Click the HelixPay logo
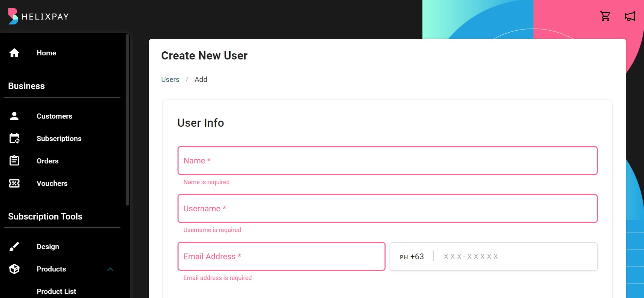The image size is (644, 298). pos(38,16)
